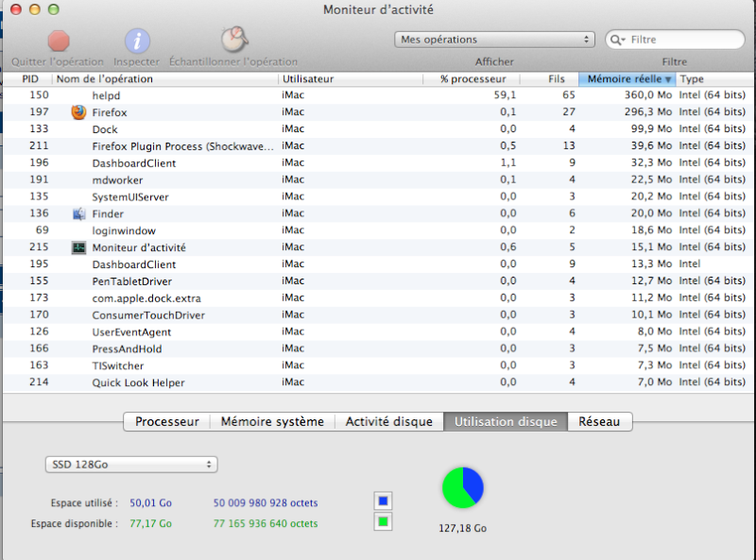Click the disk usage pie chart

[462, 487]
